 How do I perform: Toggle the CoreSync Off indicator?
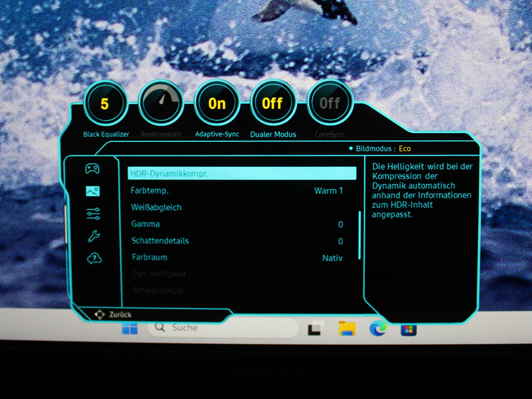coord(330,103)
